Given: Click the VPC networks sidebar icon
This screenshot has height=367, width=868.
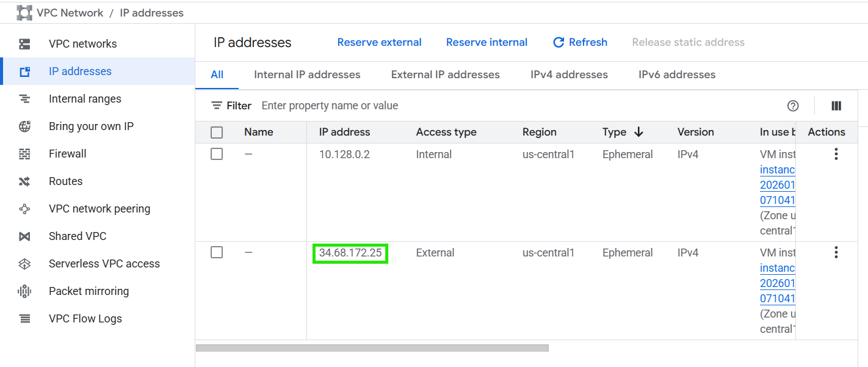Looking at the screenshot, I should tap(24, 44).
